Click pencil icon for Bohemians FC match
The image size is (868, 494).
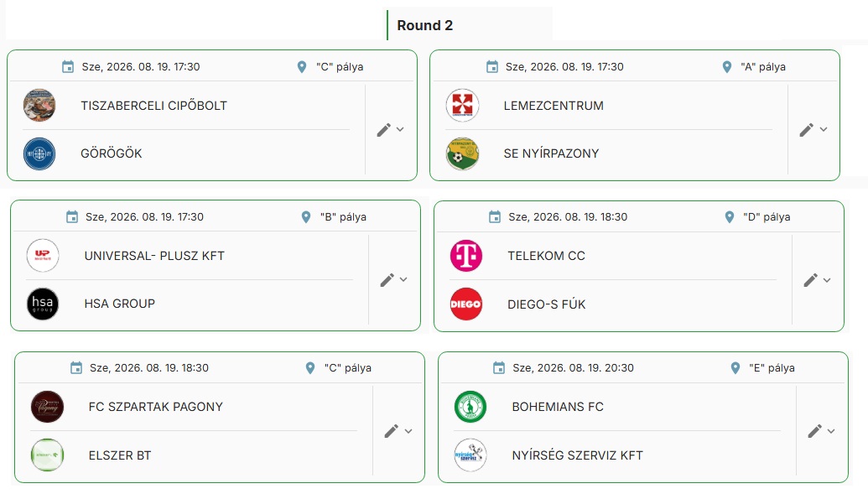tap(815, 431)
